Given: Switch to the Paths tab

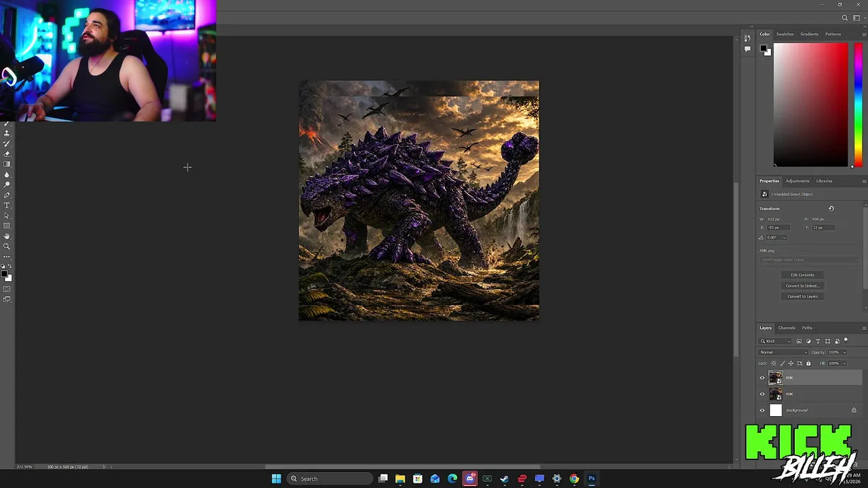Looking at the screenshot, I should [807, 328].
